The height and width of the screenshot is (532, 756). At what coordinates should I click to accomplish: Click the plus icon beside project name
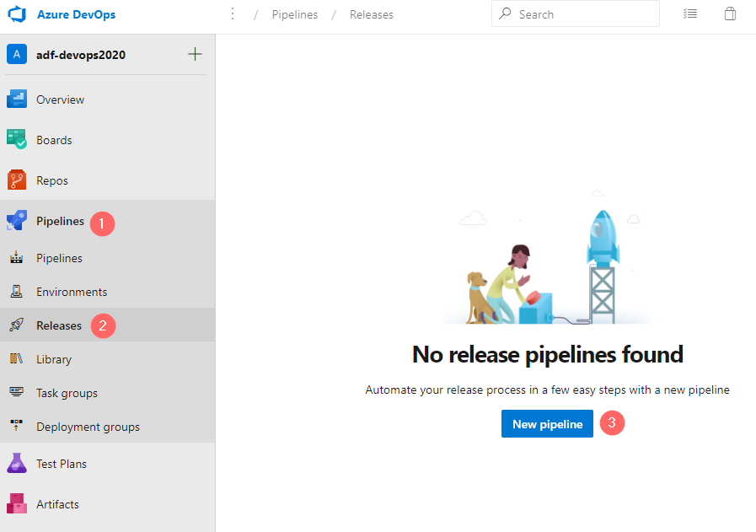pyautogui.click(x=195, y=54)
